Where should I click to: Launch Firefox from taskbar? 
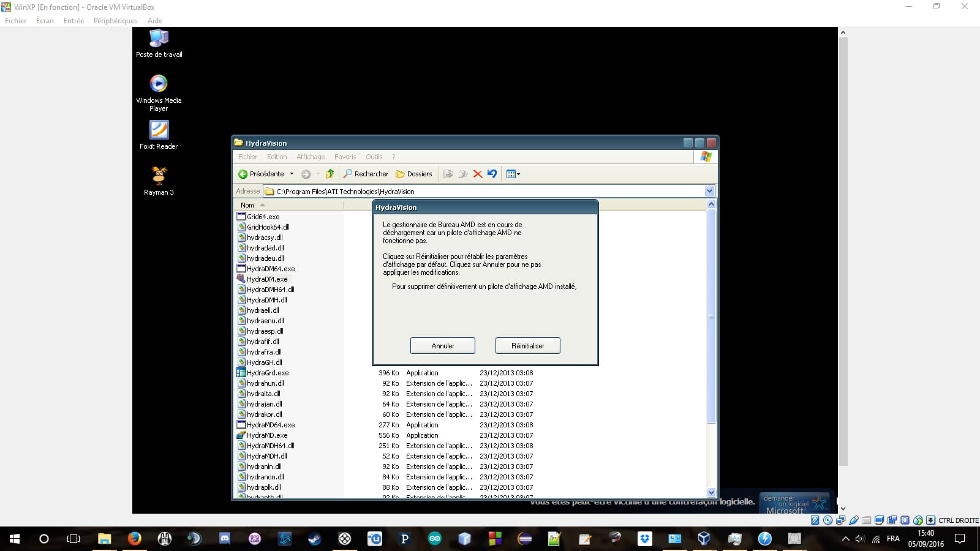134,539
